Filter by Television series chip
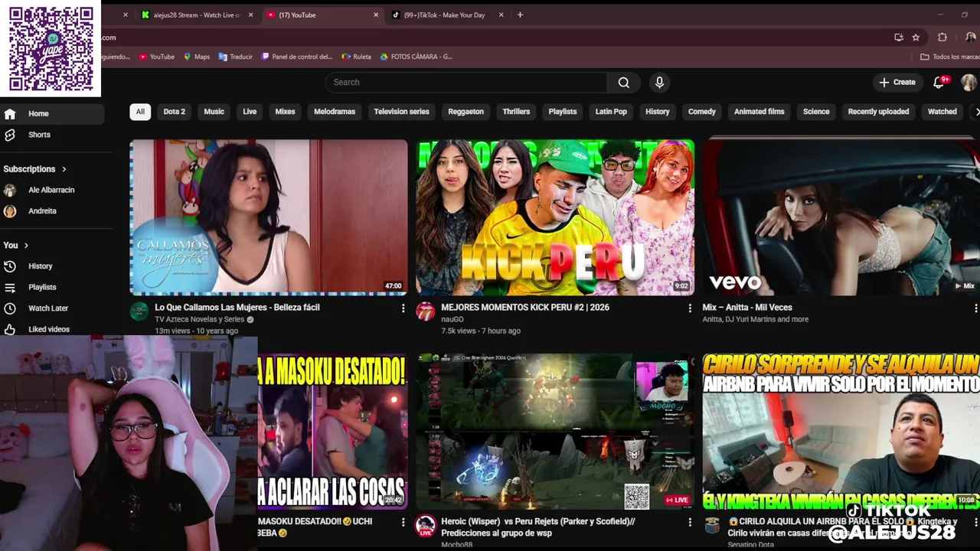 [x=401, y=112]
